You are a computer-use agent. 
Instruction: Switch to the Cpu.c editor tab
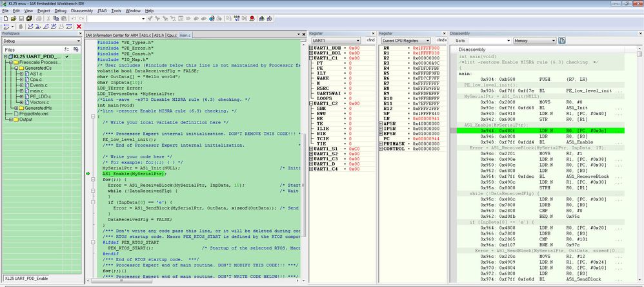point(172,36)
